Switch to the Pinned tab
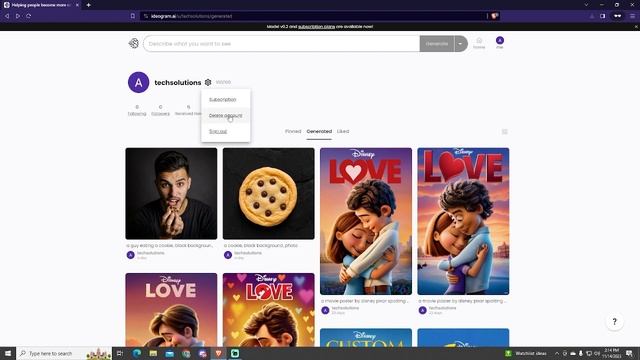 (x=293, y=131)
